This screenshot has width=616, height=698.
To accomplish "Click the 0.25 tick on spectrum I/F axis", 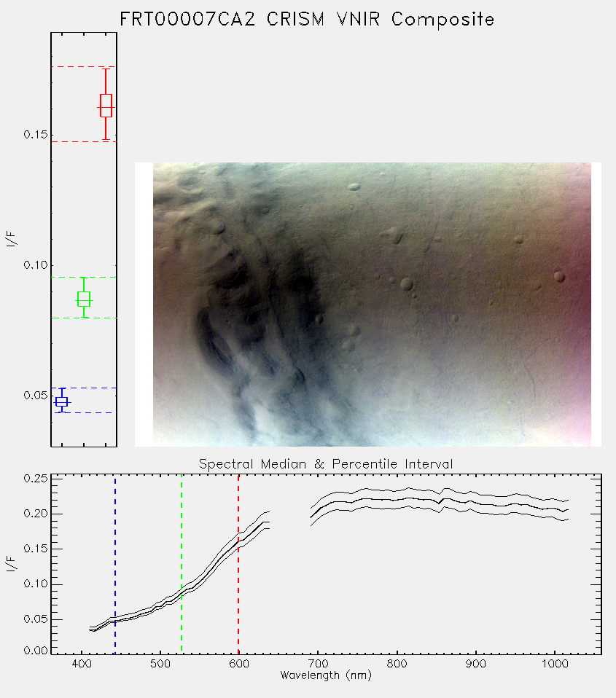I will [36, 479].
